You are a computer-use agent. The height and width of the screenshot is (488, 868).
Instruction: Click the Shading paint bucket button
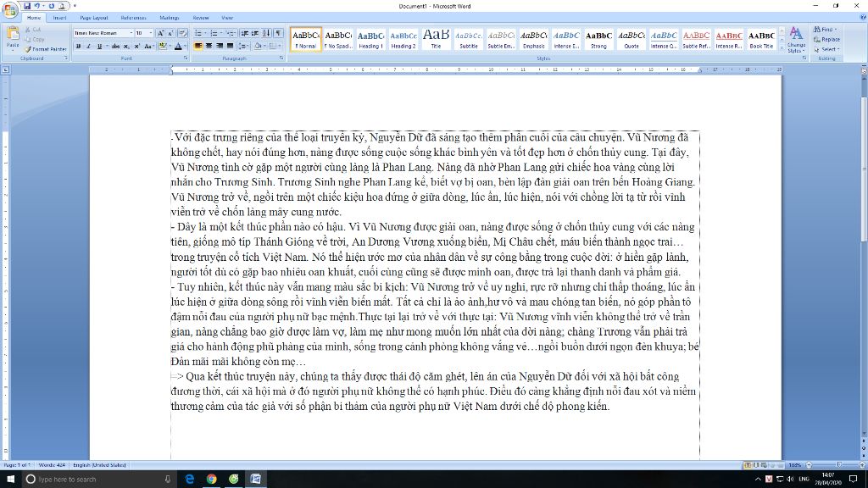258,46
